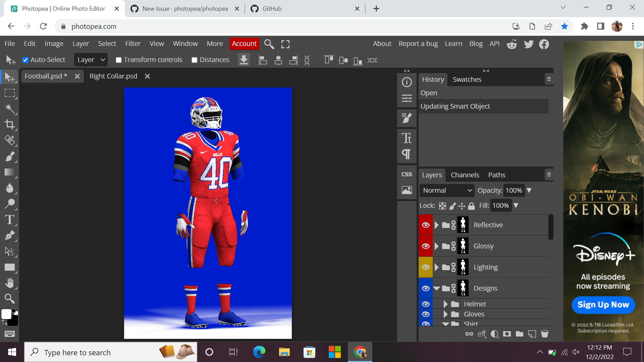This screenshot has height=362, width=644.
Task: Enable Transform controls checkbox
Action: pyautogui.click(x=118, y=60)
